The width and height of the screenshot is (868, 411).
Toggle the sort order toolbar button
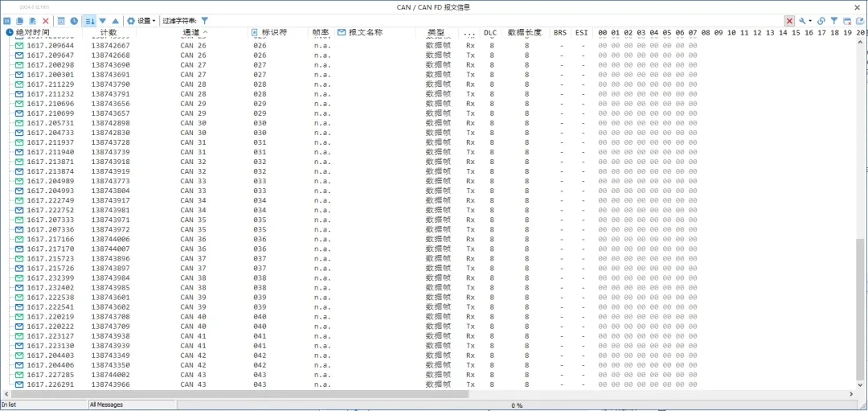(x=89, y=20)
